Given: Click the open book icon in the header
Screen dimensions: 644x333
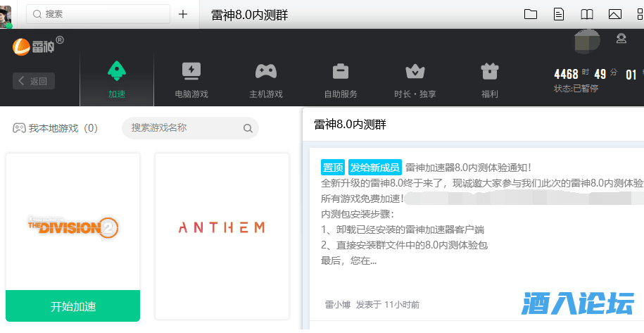Looking at the screenshot, I should click(x=587, y=15).
